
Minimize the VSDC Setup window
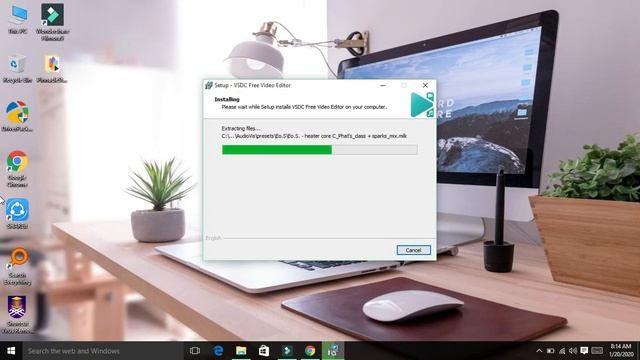(x=382, y=85)
